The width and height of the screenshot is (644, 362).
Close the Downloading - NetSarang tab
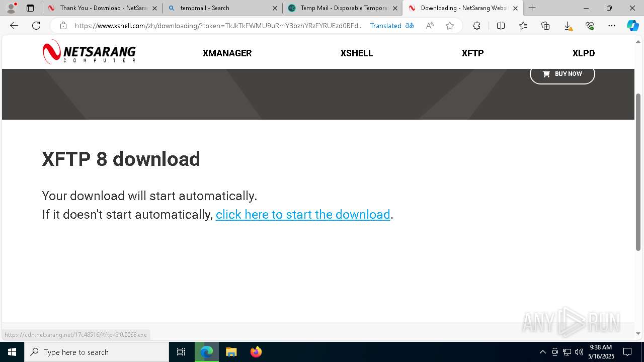[x=515, y=8]
